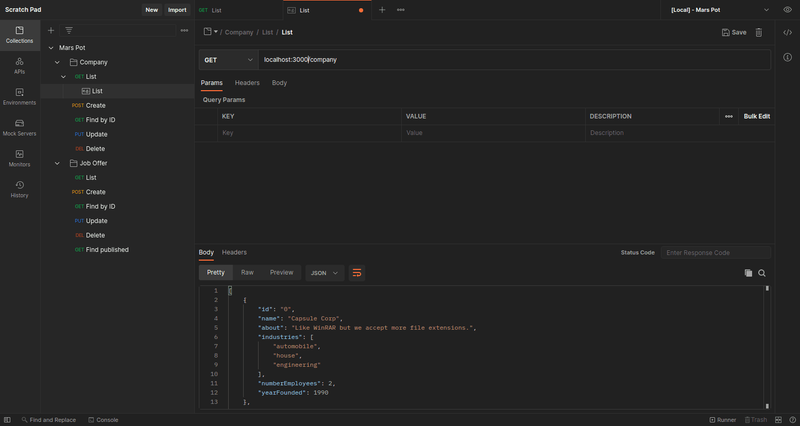Viewport: 800px width, 426px height.
Task: Click the example document icon in breadcrumb
Action: [x=207, y=32]
